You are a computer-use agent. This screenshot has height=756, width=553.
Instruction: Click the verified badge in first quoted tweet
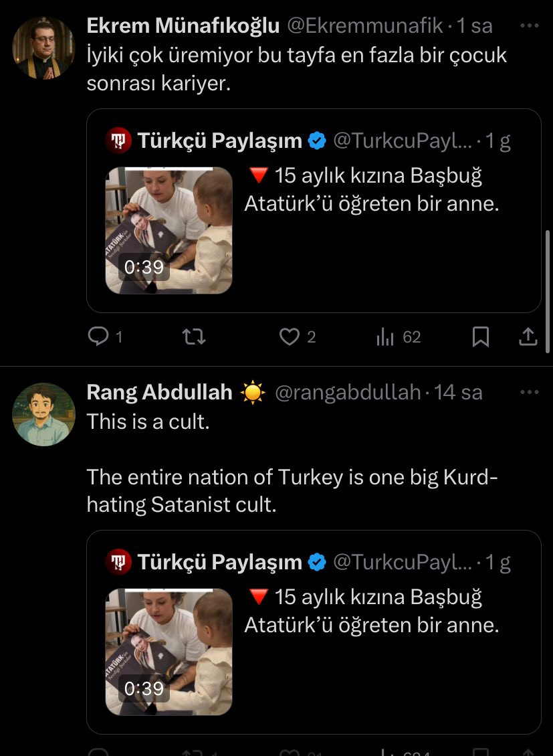click(x=317, y=140)
